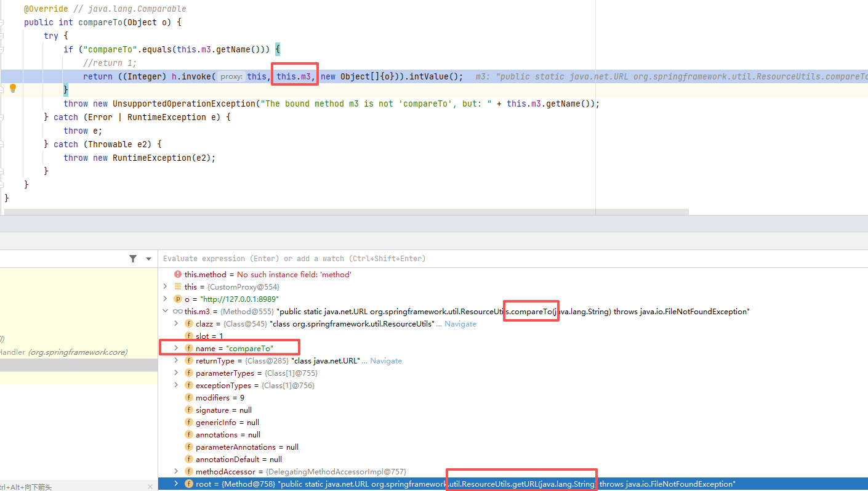868x491 pixels.
Task: Click the parameter icon beside variable o
Action: (178, 299)
